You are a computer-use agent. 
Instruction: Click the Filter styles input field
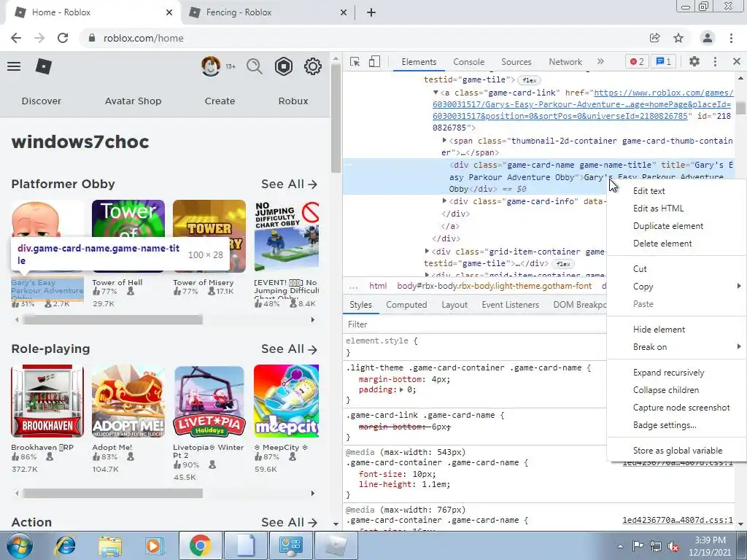pos(474,324)
